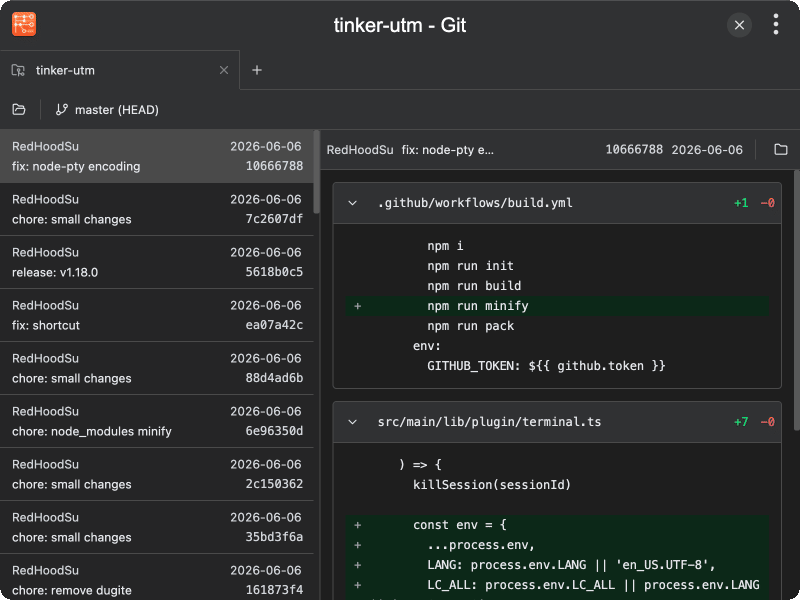Click the 'npm run init' diff line

[x=557, y=266]
